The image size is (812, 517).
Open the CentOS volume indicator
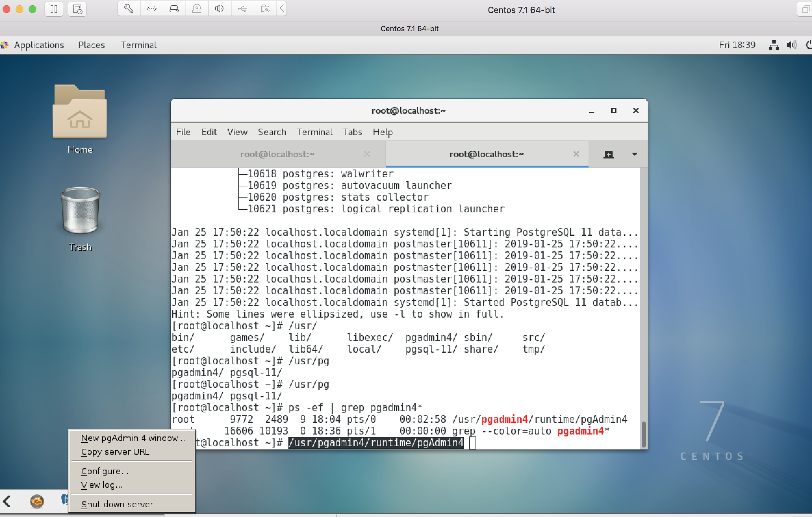[792, 45]
